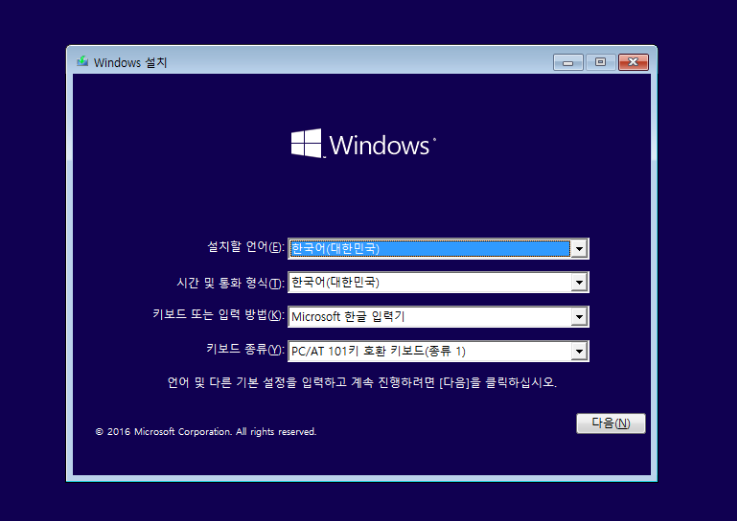The height and width of the screenshot is (521, 737).
Task: Click the Windows 설치 title bar icon
Action: 82,62
